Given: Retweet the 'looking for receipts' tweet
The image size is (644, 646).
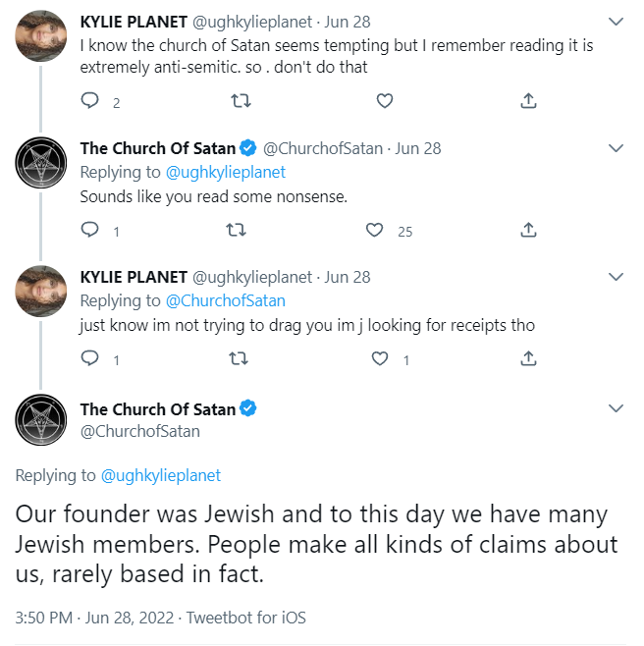Looking at the screenshot, I should click(x=236, y=359).
